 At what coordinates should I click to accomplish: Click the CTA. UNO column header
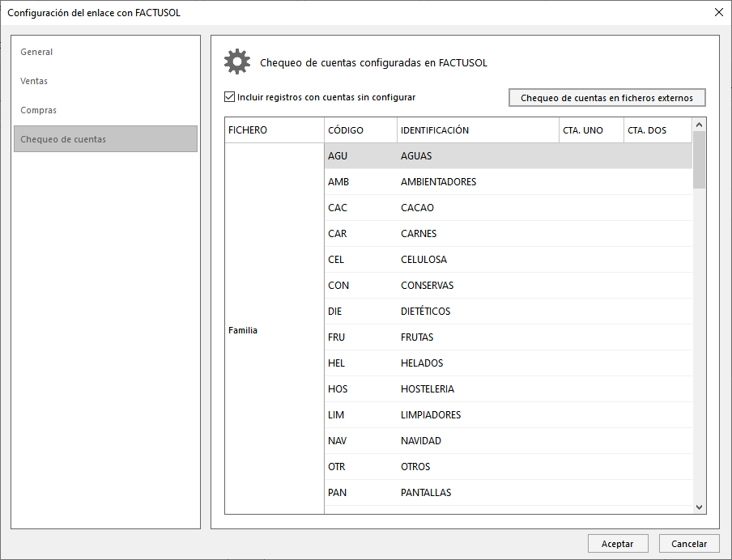[591, 130]
